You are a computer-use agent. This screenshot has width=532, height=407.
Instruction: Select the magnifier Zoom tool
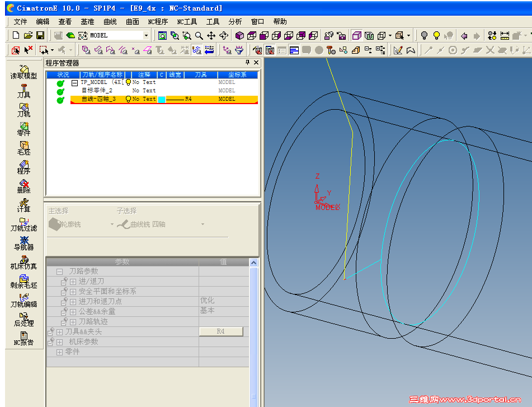coord(199,35)
